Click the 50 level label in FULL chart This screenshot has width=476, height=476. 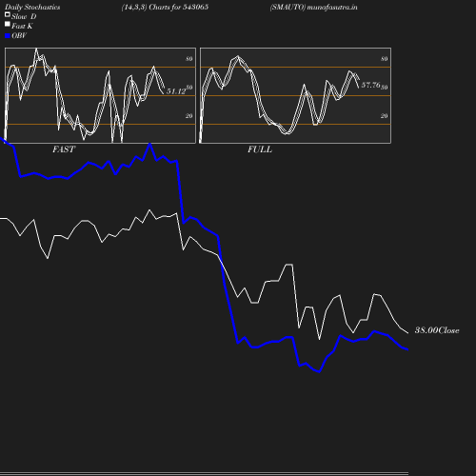385,88
